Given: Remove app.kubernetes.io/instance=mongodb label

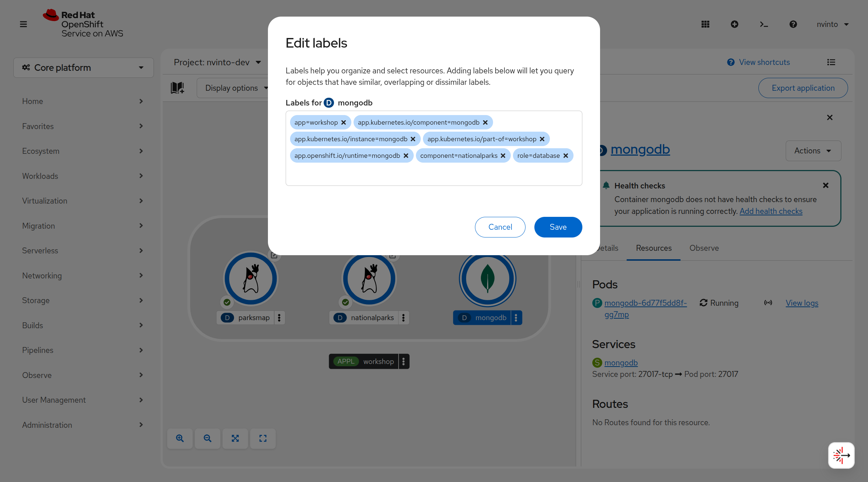Looking at the screenshot, I should click(413, 139).
